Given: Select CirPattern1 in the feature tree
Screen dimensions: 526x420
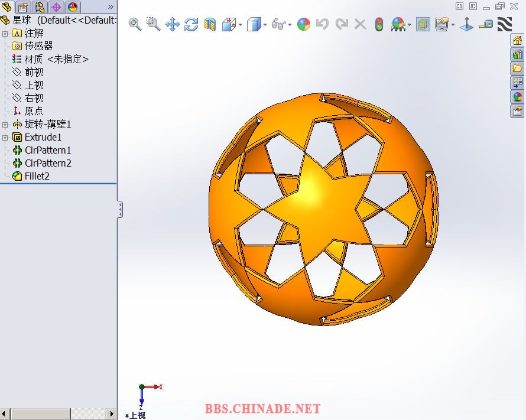Looking at the screenshot, I should pos(47,150).
